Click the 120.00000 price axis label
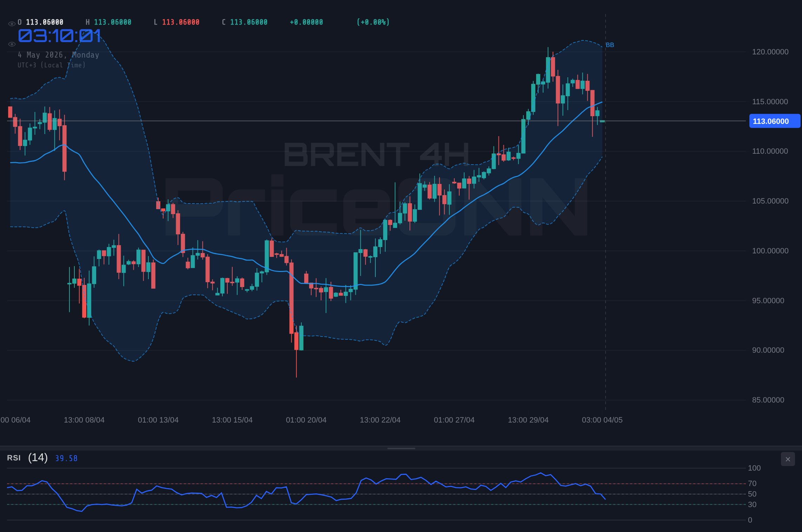 coord(770,52)
